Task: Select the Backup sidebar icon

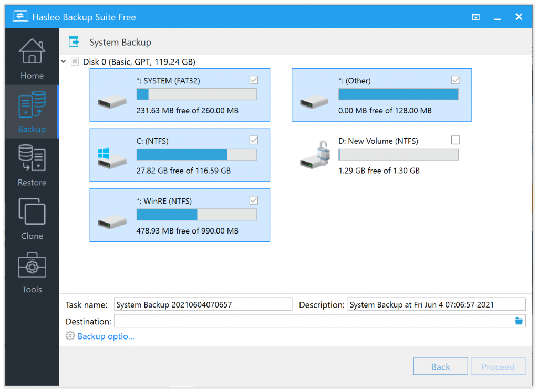Action: tap(32, 104)
